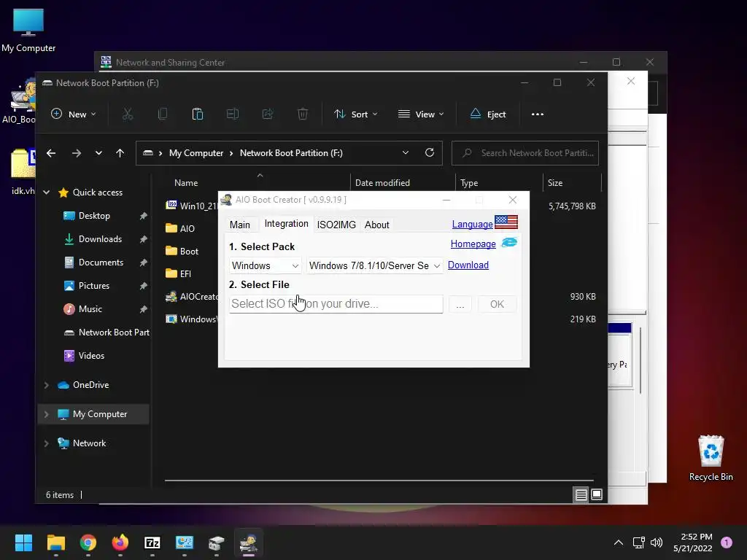
Task: Select Downloads in Quick access
Action: pyautogui.click(x=100, y=239)
